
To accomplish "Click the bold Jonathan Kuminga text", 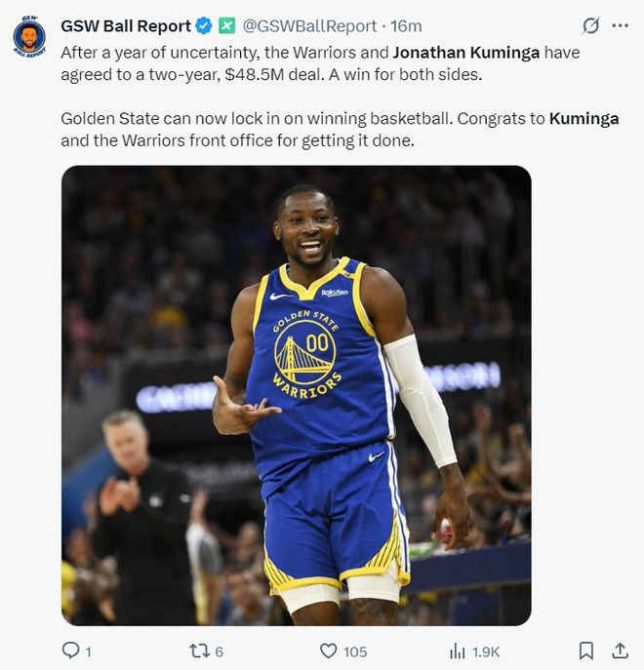I will [459, 52].
